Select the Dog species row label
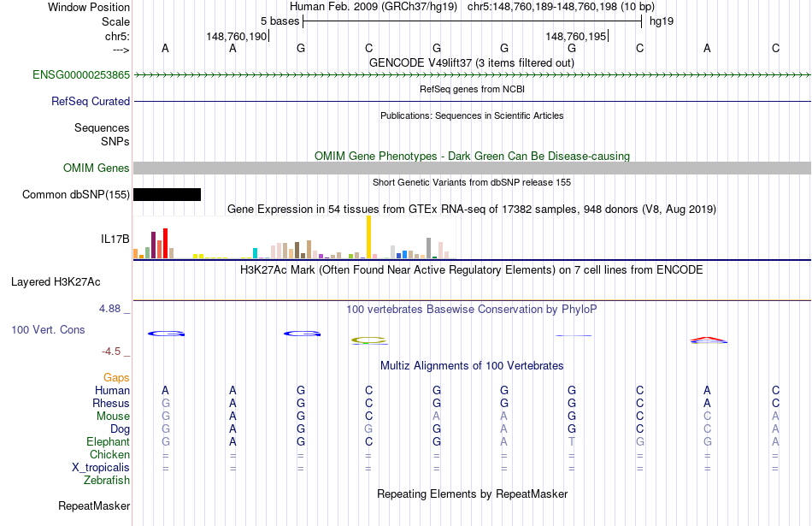Image resolution: width=812 pixels, height=526 pixels. click(120, 429)
